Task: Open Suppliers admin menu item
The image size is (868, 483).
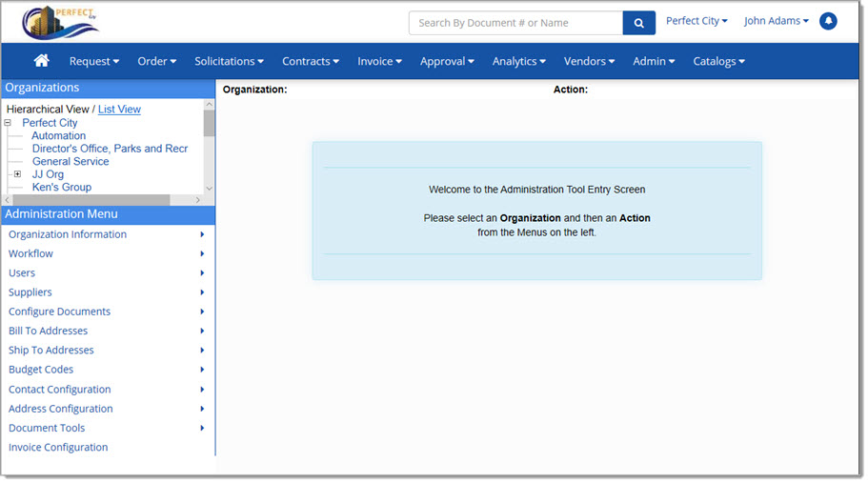Action: pos(30,292)
